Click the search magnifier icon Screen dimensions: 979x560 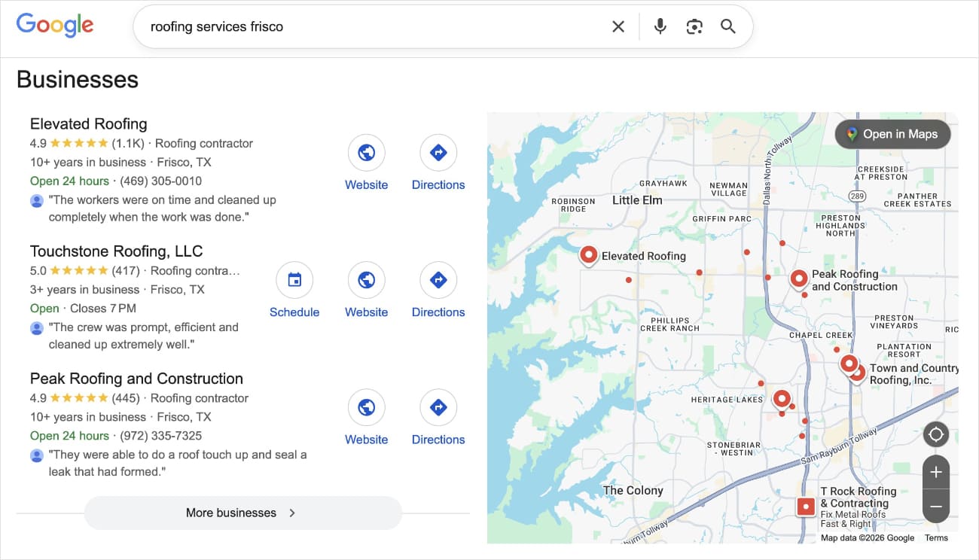[727, 26]
